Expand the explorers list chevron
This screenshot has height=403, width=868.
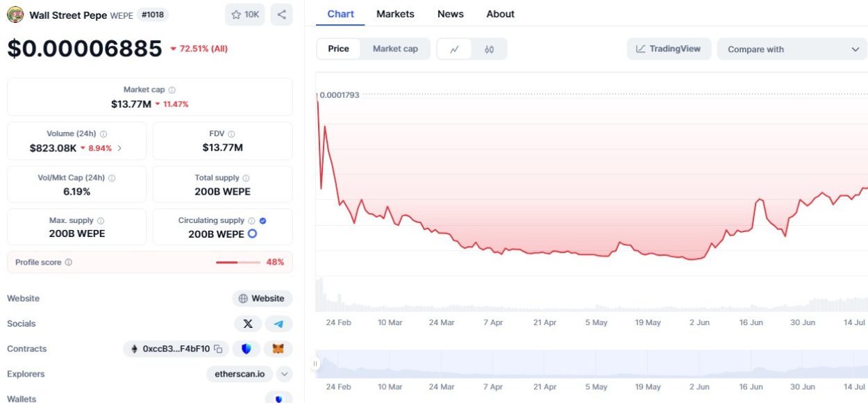coord(284,374)
